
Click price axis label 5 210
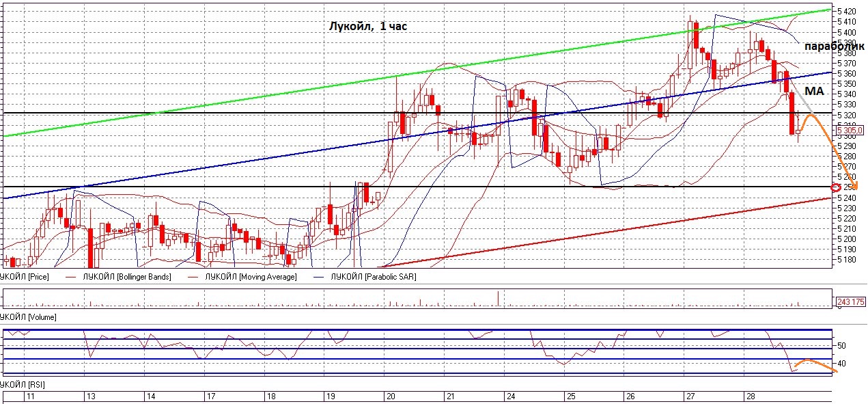[x=847, y=228]
